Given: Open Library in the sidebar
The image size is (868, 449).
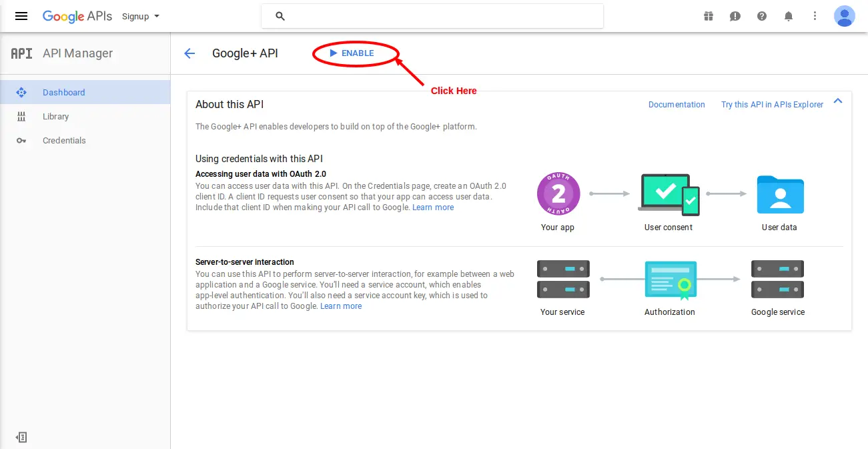Looking at the screenshot, I should pyautogui.click(x=56, y=116).
